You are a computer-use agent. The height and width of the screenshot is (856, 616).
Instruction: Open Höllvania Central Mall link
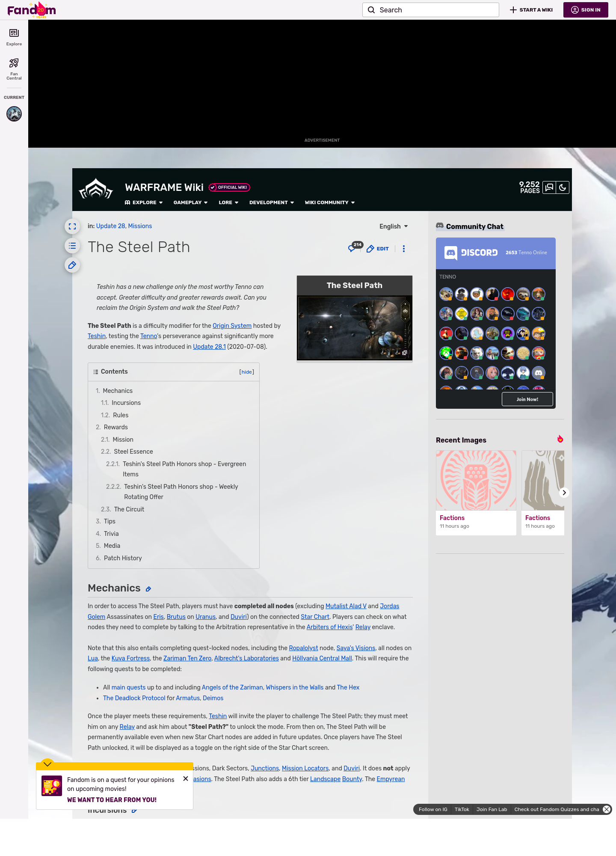tap(322, 658)
